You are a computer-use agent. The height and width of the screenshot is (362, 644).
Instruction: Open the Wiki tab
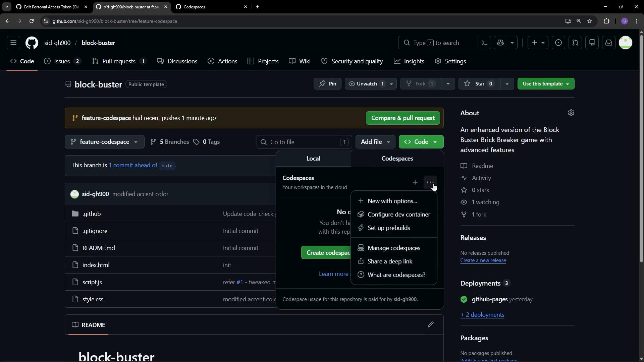pos(300,61)
